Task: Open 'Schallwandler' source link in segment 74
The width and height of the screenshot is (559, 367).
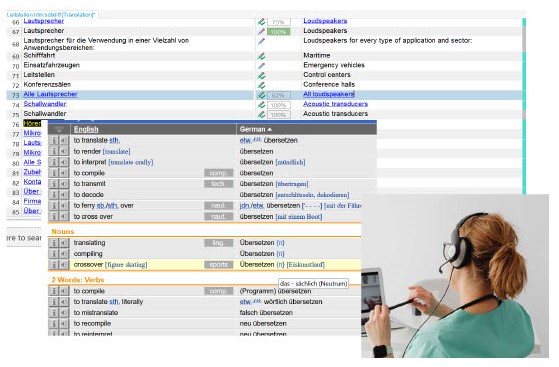Action: [x=45, y=104]
